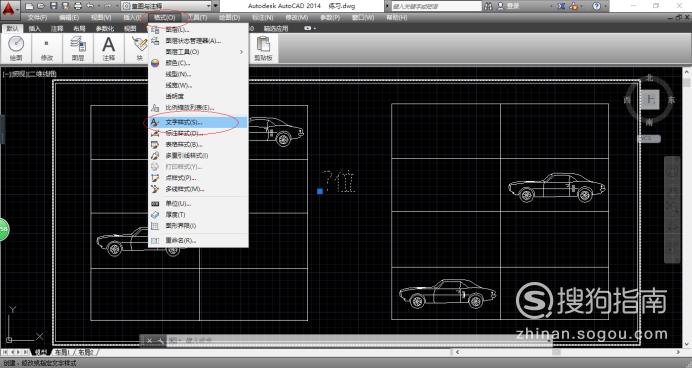Viewport: 692px width, 368px height.
Task: Click the Undo arrow in quick access toolbar
Action: click(x=90, y=6)
